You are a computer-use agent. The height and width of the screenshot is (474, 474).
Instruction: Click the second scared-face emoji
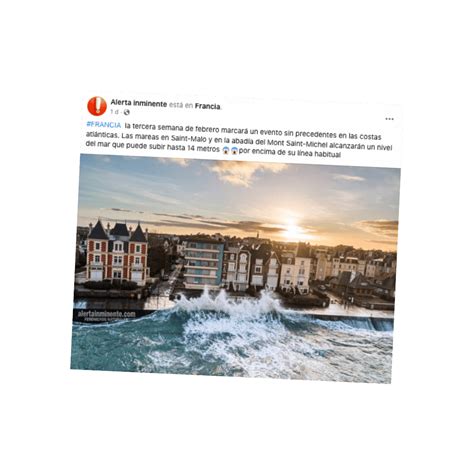[234, 151]
